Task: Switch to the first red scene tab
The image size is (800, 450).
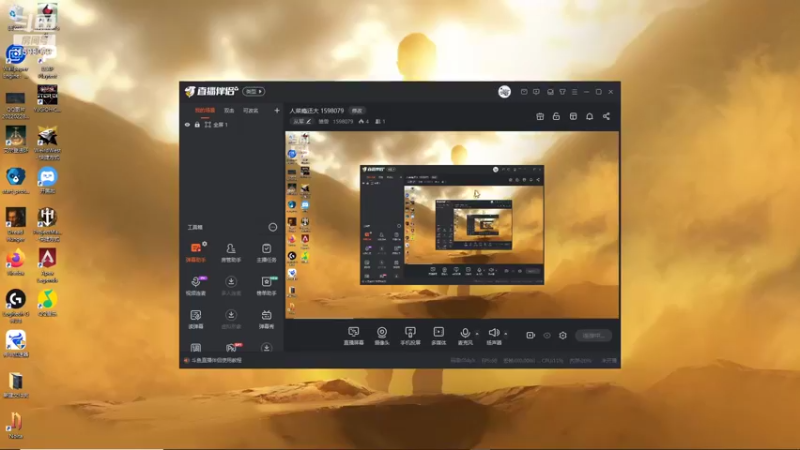Action: click(205, 110)
